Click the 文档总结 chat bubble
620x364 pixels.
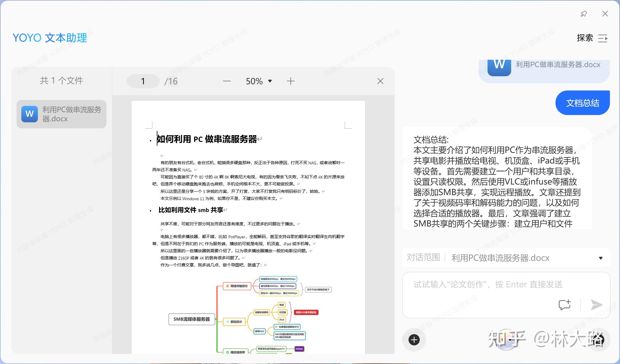(x=582, y=103)
